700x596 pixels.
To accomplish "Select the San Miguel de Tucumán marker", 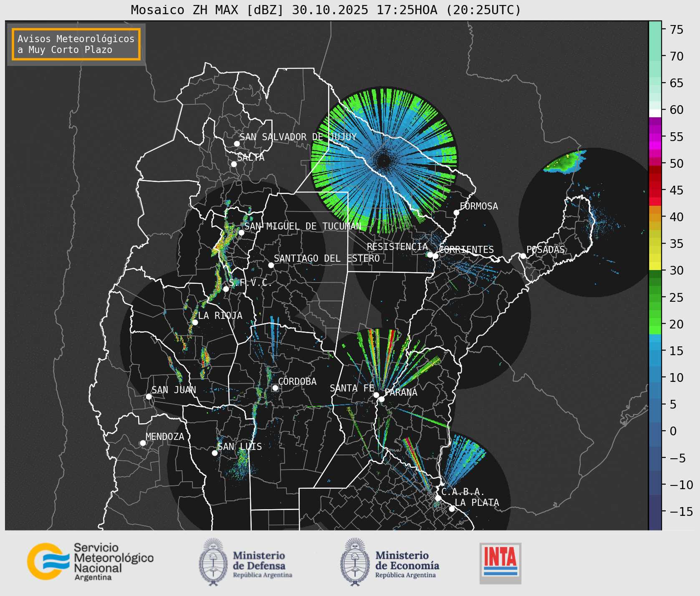I will coord(241,232).
